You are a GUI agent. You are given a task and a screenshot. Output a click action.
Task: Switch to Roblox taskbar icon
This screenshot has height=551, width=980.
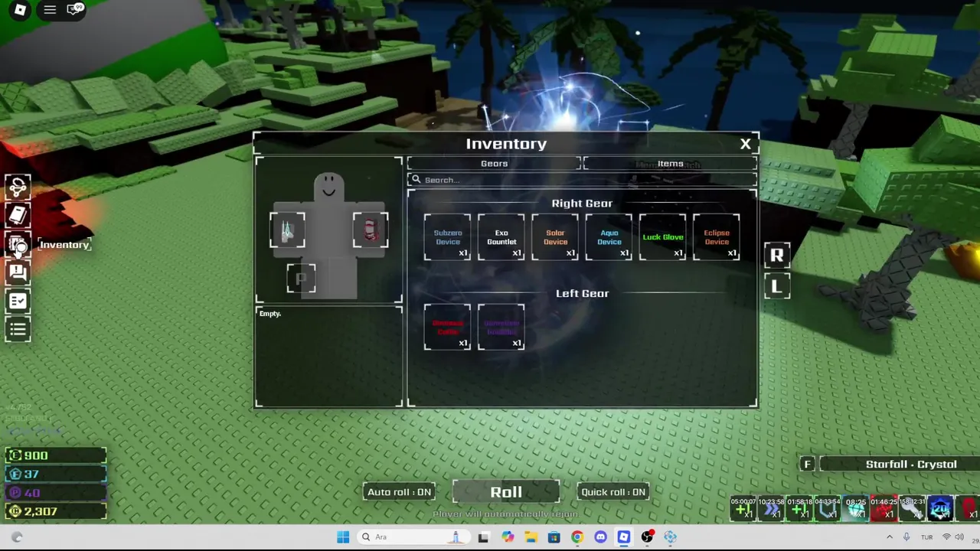[x=624, y=537]
